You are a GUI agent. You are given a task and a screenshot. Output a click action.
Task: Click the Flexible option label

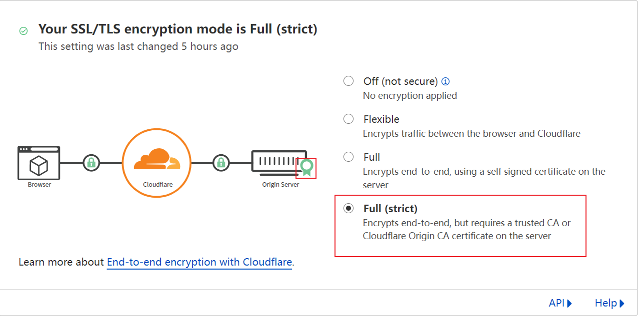pyautogui.click(x=381, y=119)
